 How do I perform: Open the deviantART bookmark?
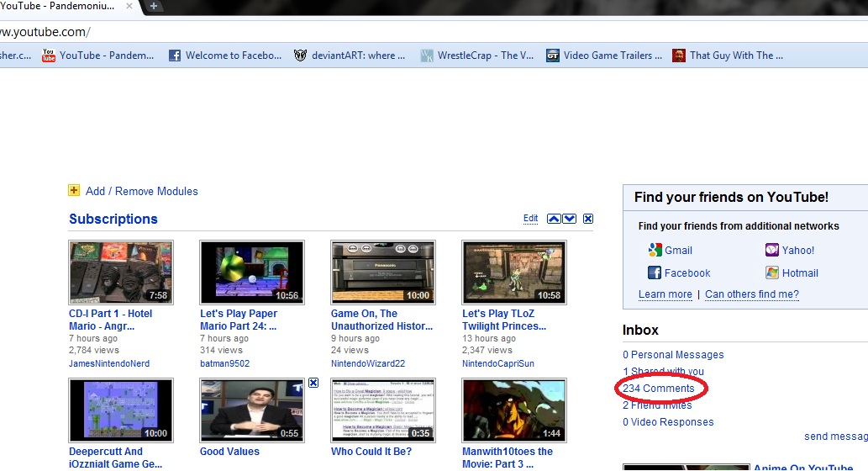tap(350, 56)
